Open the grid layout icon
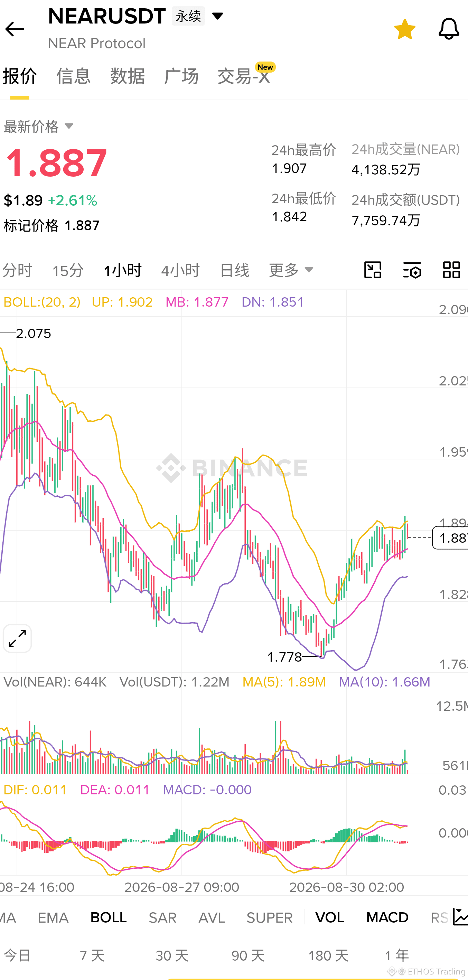 tap(451, 270)
